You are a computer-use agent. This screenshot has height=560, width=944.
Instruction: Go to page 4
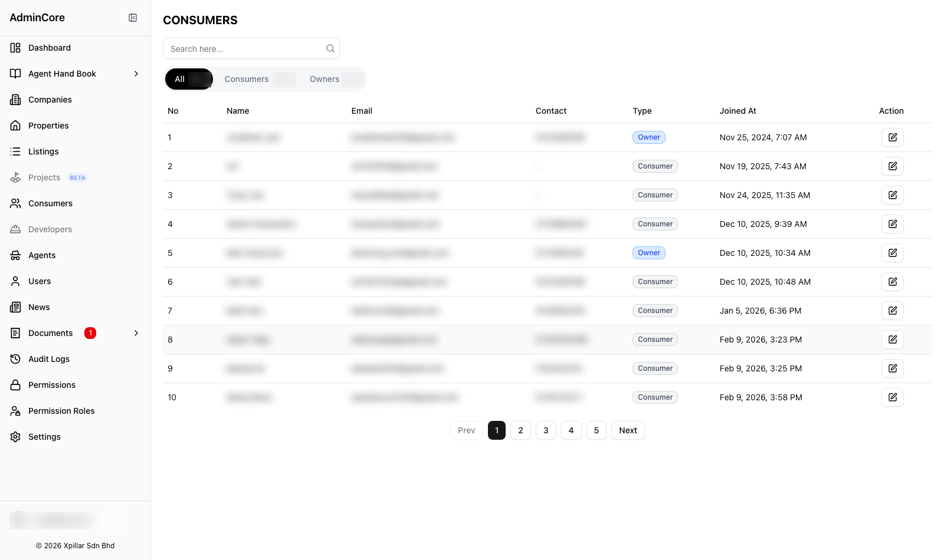click(571, 430)
